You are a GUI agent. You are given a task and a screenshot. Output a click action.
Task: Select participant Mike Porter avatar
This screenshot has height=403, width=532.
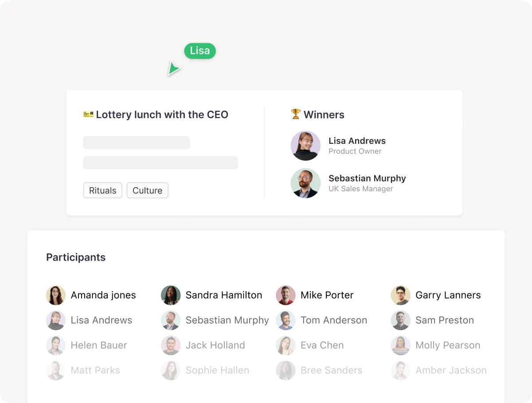pyautogui.click(x=286, y=295)
